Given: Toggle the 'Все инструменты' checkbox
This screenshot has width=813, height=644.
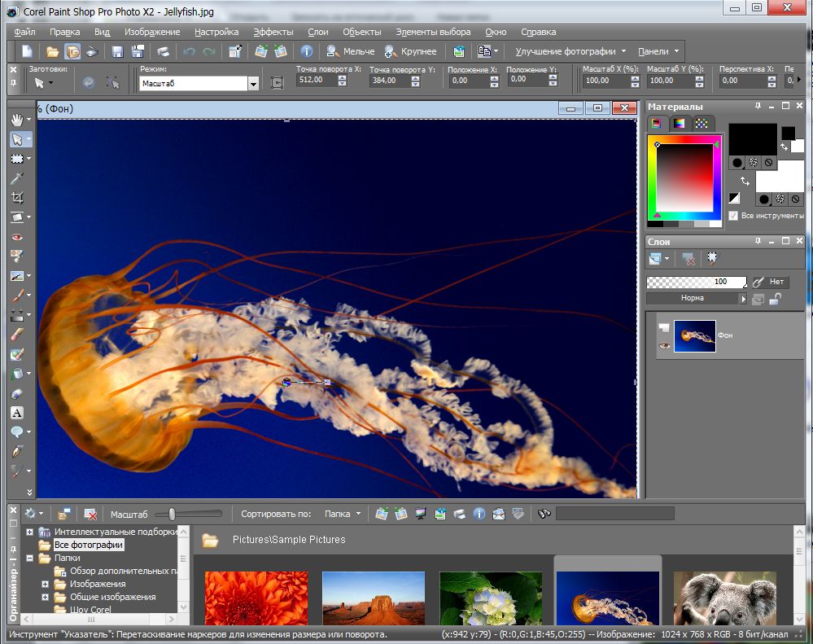Looking at the screenshot, I should tap(735, 216).
